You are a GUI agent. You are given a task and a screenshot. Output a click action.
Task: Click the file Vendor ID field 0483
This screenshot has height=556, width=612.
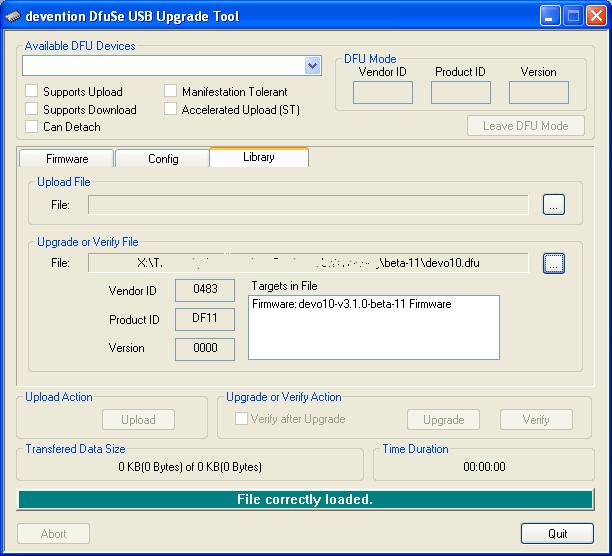205,290
